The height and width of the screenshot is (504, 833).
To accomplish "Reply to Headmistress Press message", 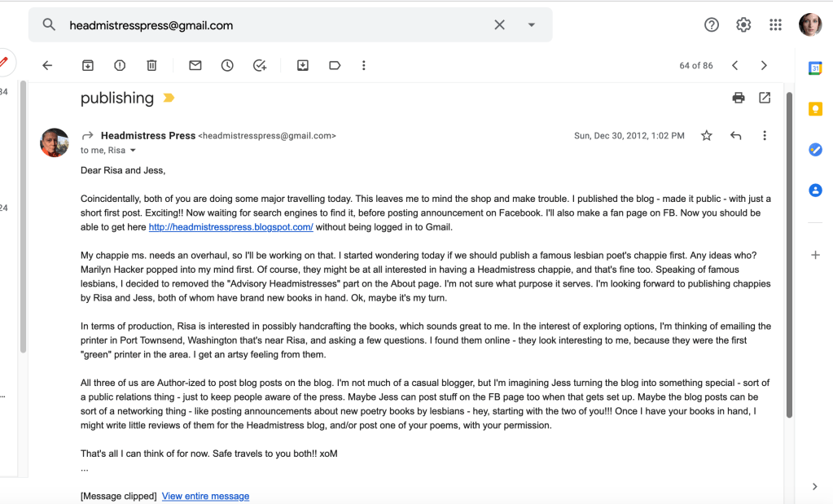I will (x=736, y=136).
